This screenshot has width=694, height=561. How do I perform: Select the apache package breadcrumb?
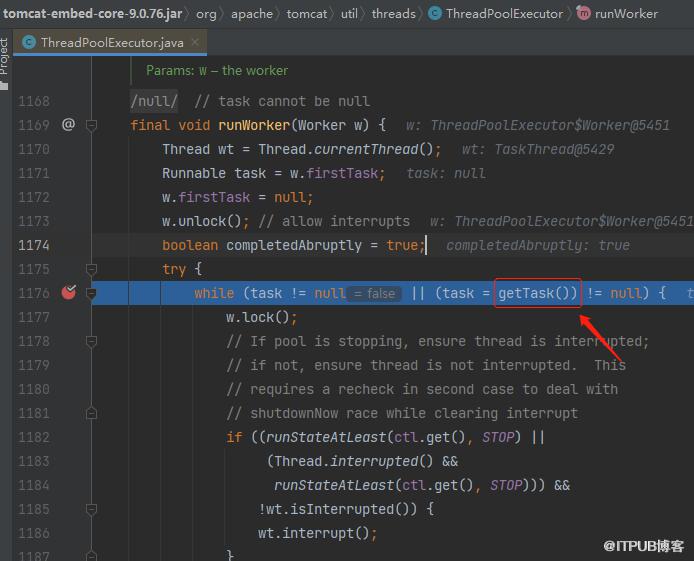[252, 14]
